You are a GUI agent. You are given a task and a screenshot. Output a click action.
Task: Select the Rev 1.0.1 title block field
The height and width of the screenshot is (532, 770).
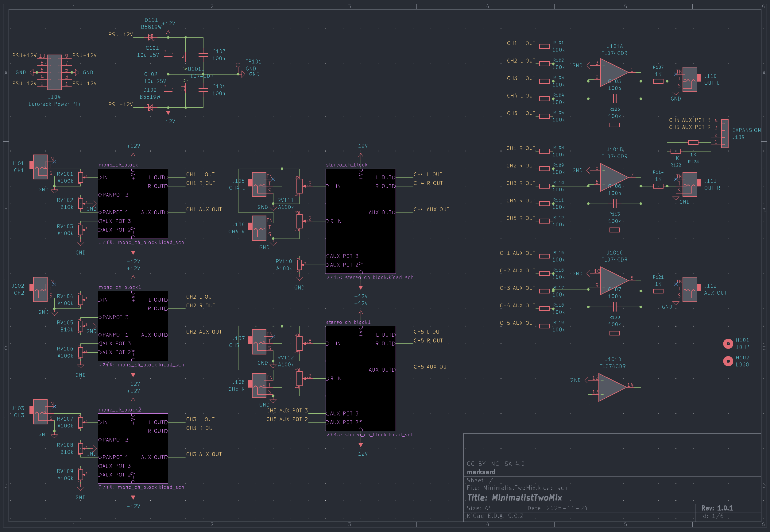coord(717,508)
